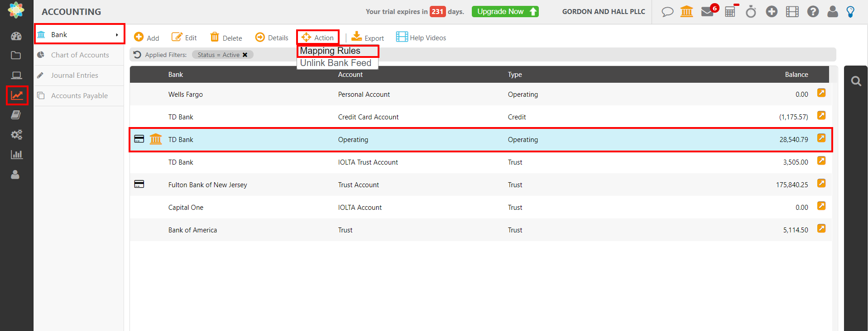Click the person icon in left sidebar
Screen dimensions: 868x331
tap(15, 175)
